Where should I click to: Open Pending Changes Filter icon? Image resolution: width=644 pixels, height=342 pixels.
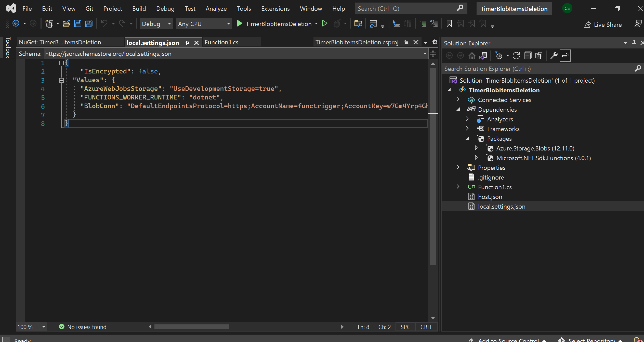pos(499,56)
